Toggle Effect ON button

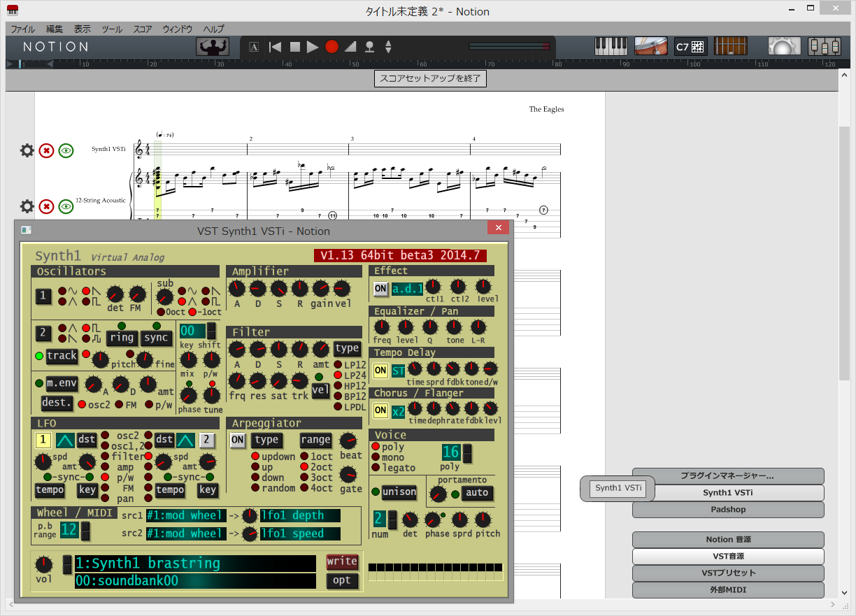click(x=380, y=289)
